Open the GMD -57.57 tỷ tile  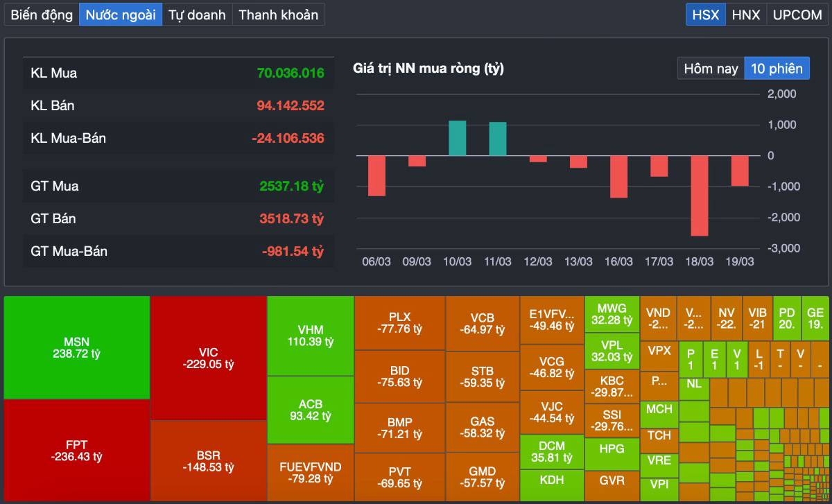click(483, 477)
